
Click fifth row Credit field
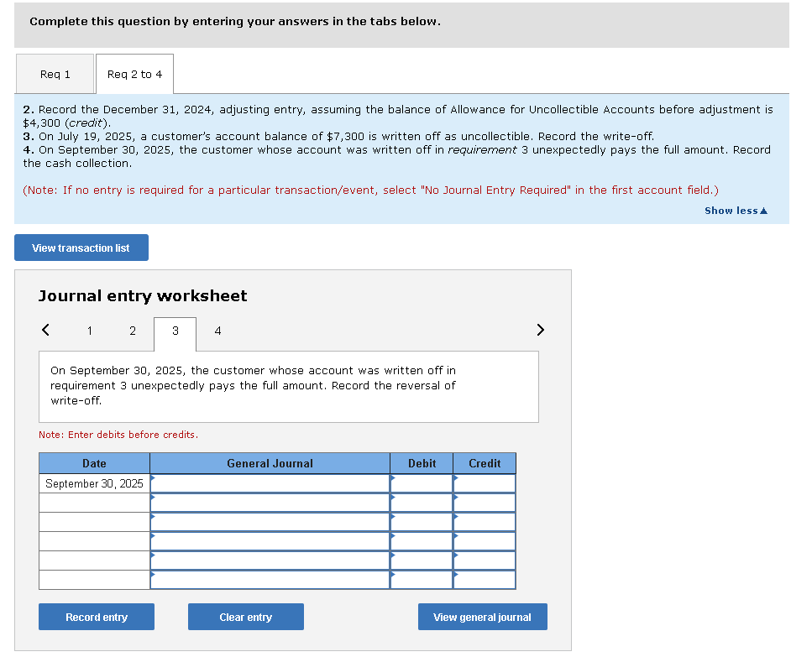(485, 561)
